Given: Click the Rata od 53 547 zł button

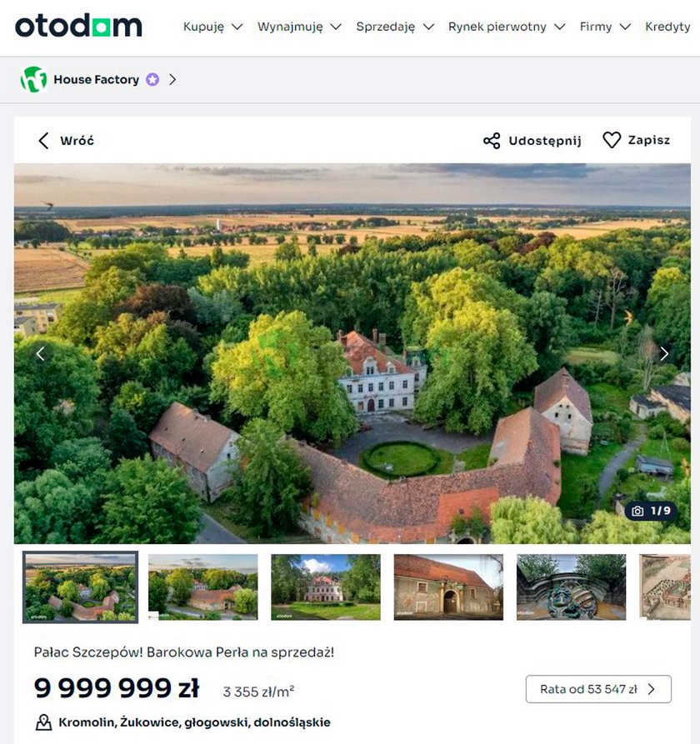Looking at the screenshot, I should 598,689.
